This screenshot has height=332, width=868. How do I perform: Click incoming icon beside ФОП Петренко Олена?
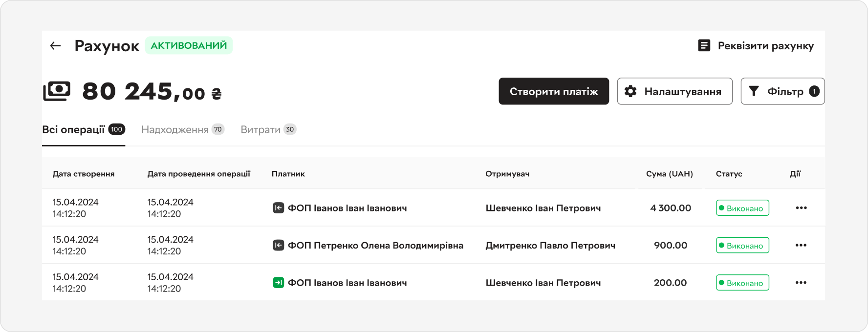pyautogui.click(x=278, y=246)
